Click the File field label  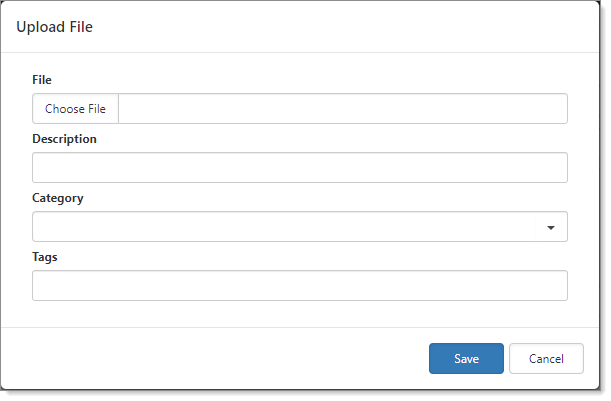click(42, 79)
